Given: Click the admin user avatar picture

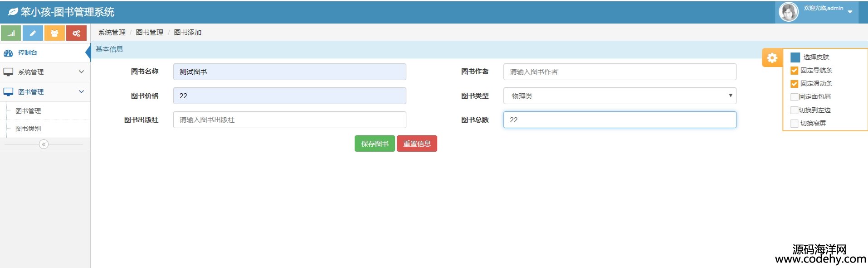Looking at the screenshot, I should click(788, 12).
